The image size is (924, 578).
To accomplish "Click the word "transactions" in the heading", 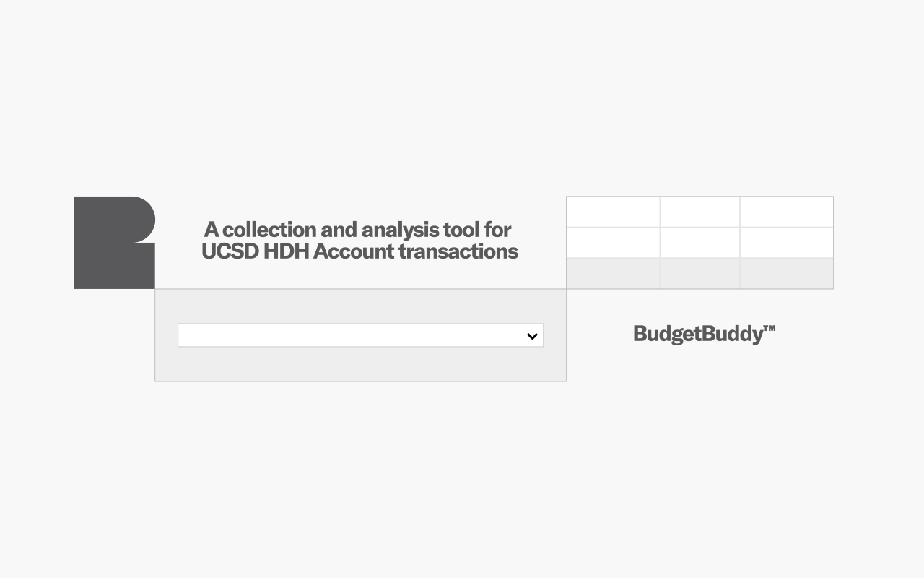I will click(458, 251).
